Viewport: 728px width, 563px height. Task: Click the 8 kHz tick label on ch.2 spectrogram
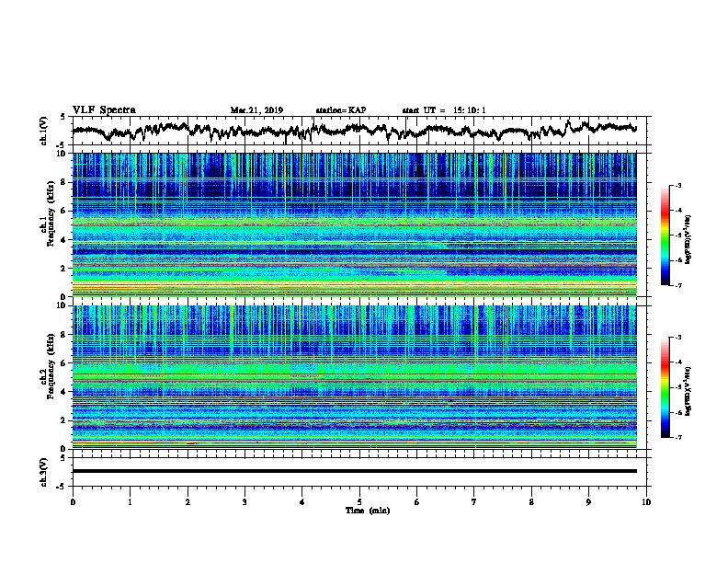click(65, 335)
